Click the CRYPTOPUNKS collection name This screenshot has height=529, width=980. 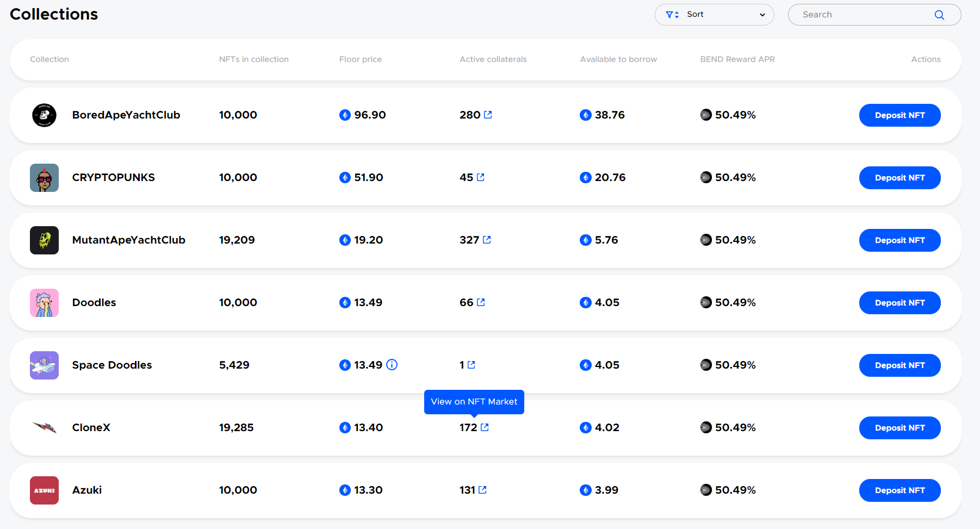point(114,177)
